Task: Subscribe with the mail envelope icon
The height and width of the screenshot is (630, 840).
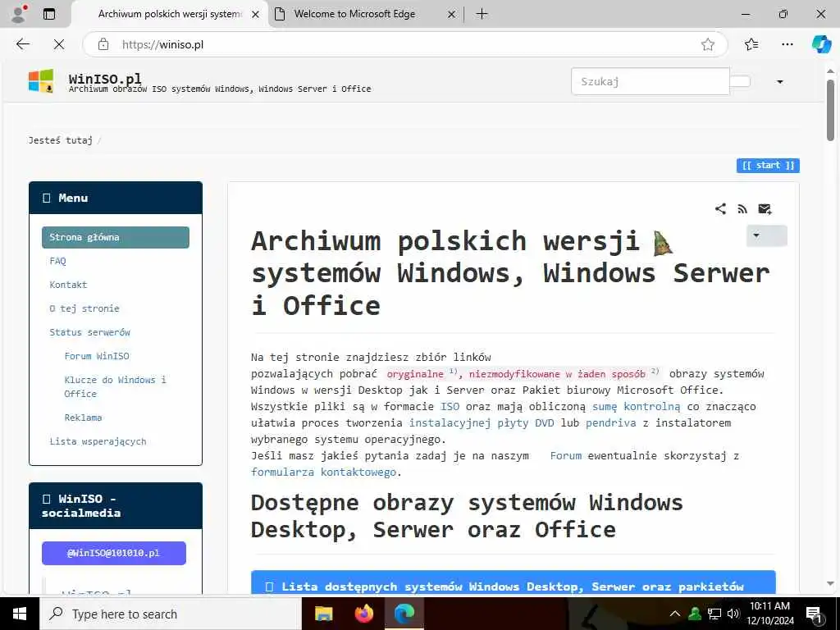Action: click(x=765, y=209)
